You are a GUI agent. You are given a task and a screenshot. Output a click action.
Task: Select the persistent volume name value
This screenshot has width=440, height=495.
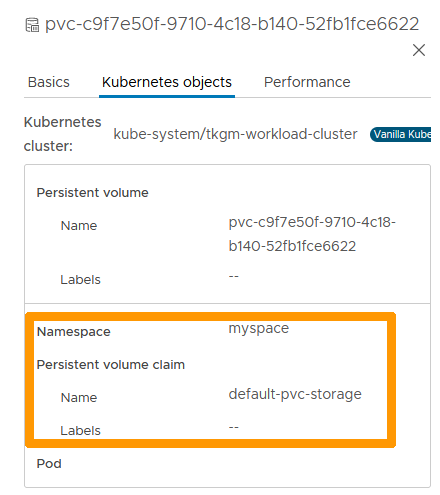pyautogui.click(x=312, y=234)
